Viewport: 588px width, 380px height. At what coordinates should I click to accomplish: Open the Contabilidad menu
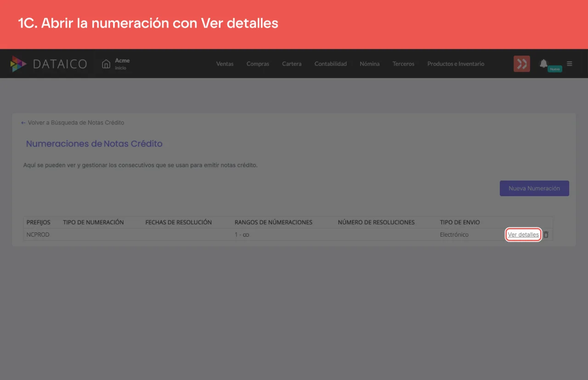(x=331, y=64)
